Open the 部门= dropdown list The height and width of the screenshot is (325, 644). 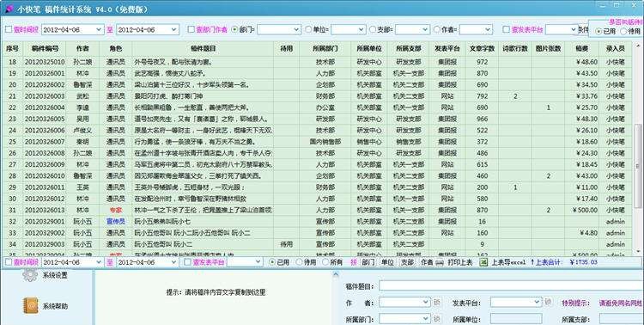pos(296,29)
